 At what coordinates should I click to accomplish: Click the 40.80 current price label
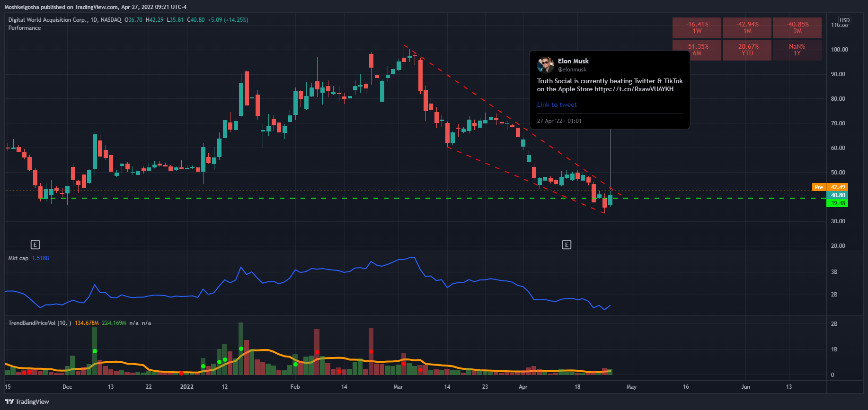pyautogui.click(x=837, y=195)
